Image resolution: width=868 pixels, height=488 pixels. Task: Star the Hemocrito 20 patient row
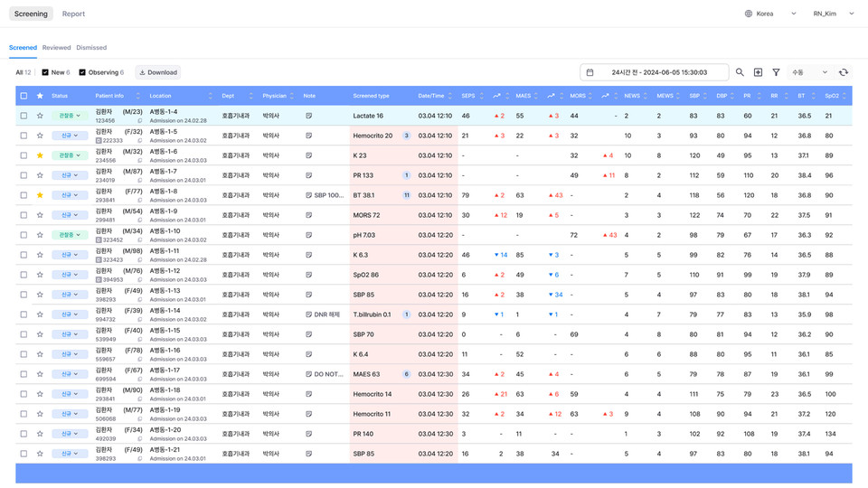click(x=40, y=136)
